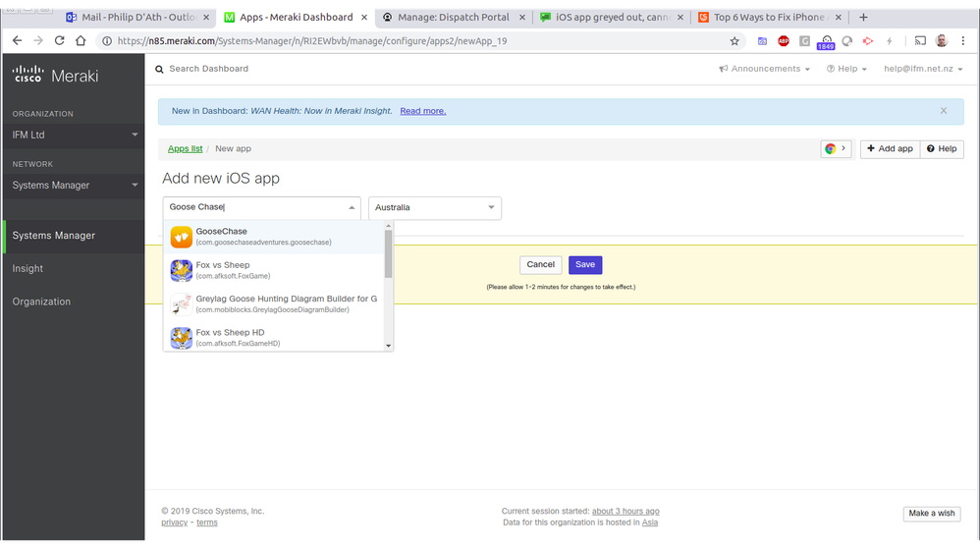This screenshot has width=980, height=549.
Task: Open a new browser tab
Action: click(863, 18)
